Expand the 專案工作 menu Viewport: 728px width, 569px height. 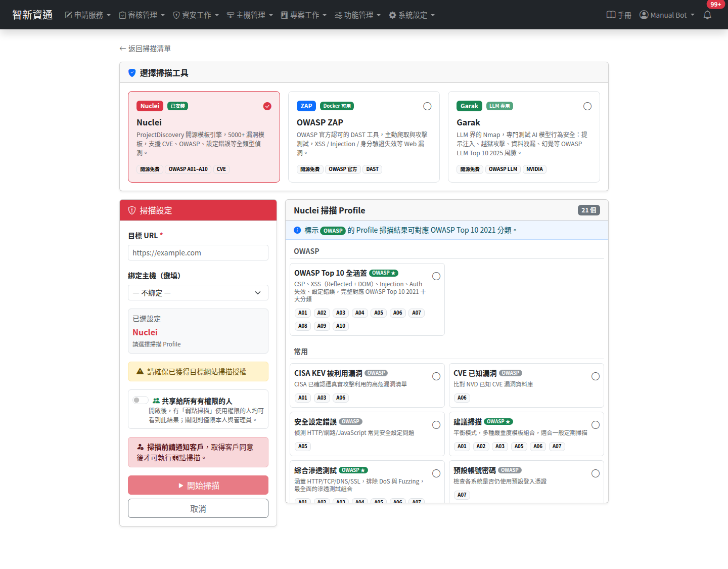[x=304, y=15]
